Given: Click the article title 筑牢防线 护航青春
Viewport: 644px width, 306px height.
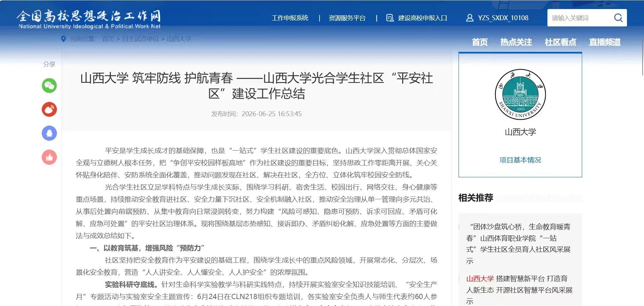Looking at the screenshot, I should 257,86.
